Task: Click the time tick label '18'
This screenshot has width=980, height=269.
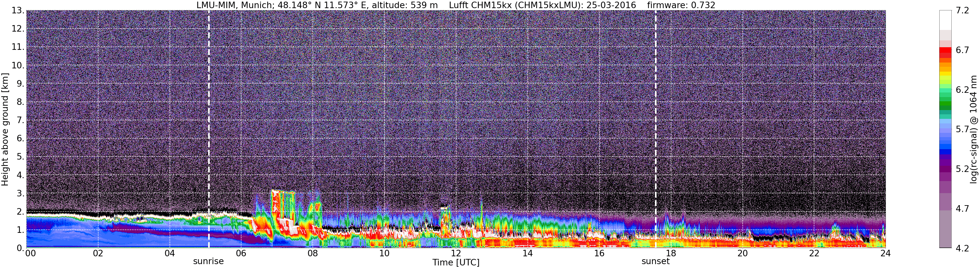Action: click(671, 253)
